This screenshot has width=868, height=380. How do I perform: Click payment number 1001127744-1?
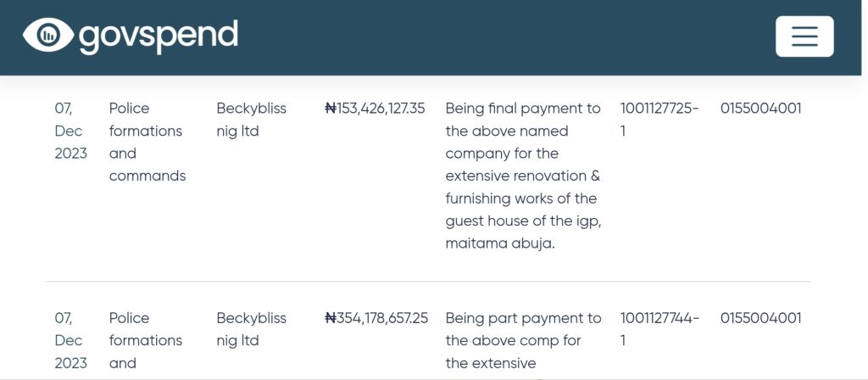click(x=659, y=329)
